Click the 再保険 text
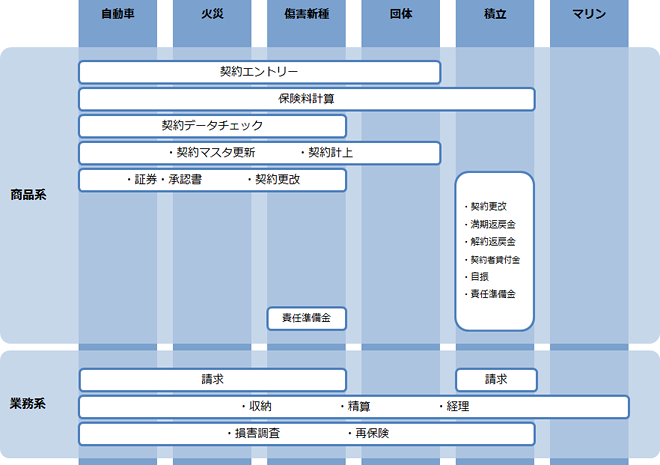The width and height of the screenshot is (660, 465). 372,433
